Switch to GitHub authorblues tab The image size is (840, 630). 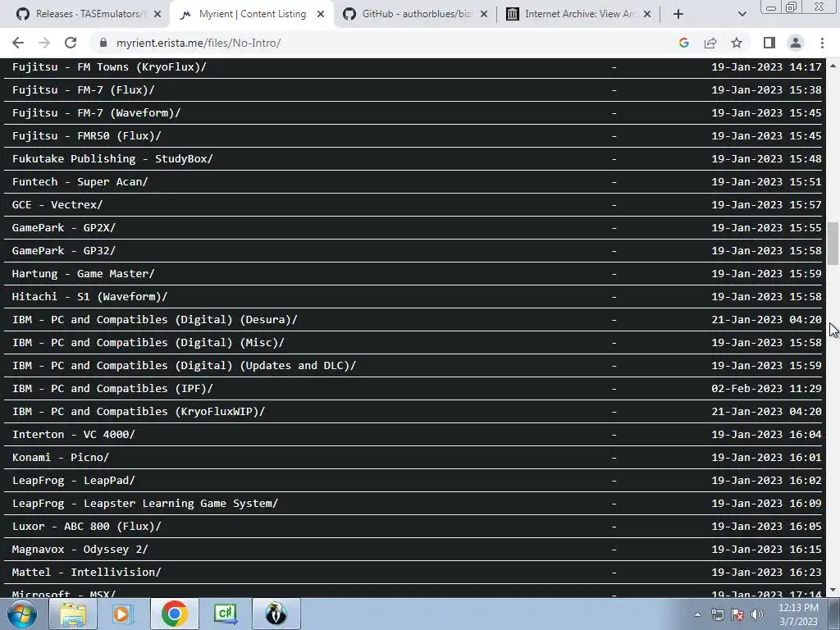point(415,14)
